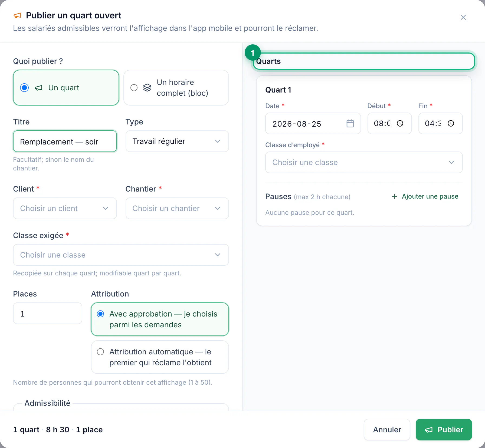Click the layers icon for horaire complet

pyautogui.click(x=147, y=88)
